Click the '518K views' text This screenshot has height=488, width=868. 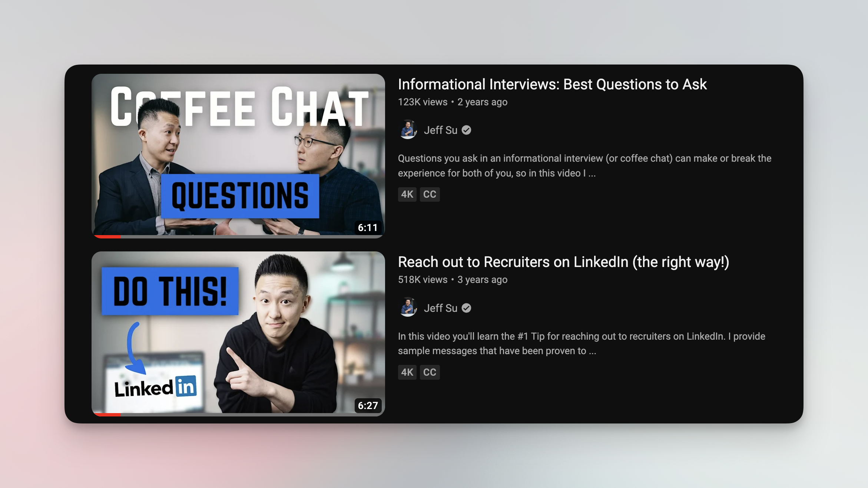click(423, 280)
